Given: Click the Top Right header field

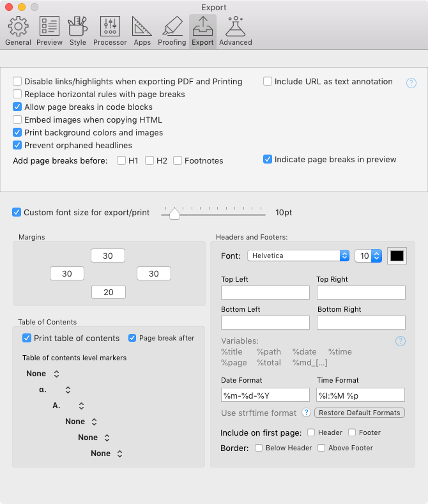Looking at the screenshot, I should tap(361, 293).
